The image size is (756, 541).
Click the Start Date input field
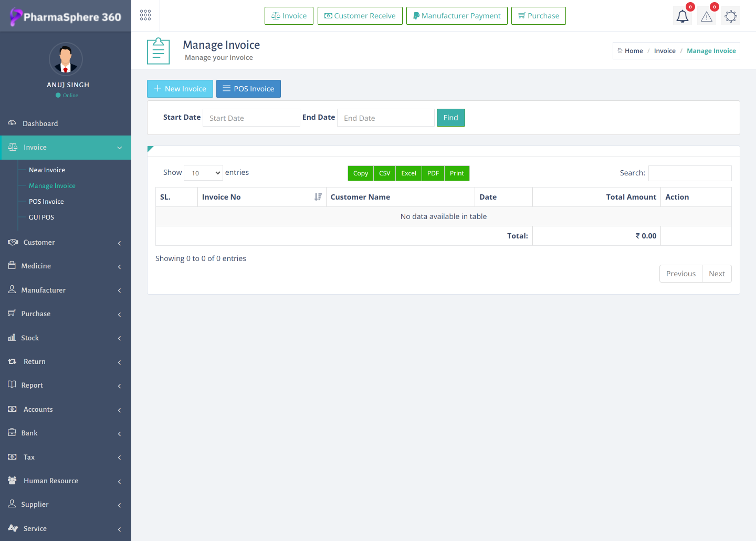click(251, 118)
